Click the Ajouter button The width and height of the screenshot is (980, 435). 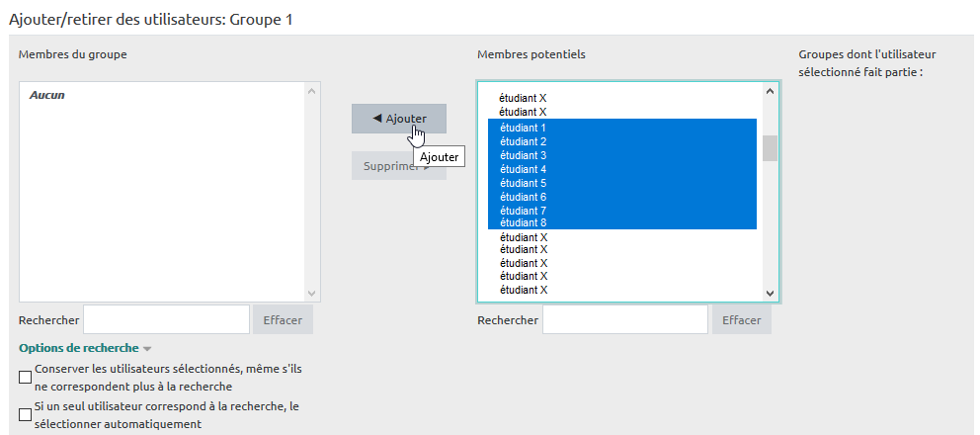[x=398, y=119]
